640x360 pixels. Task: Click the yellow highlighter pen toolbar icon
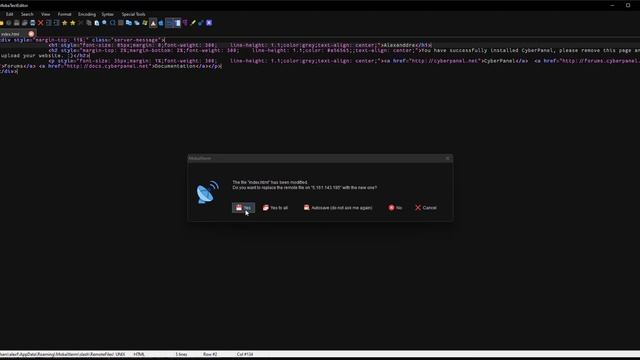[193, 23]
